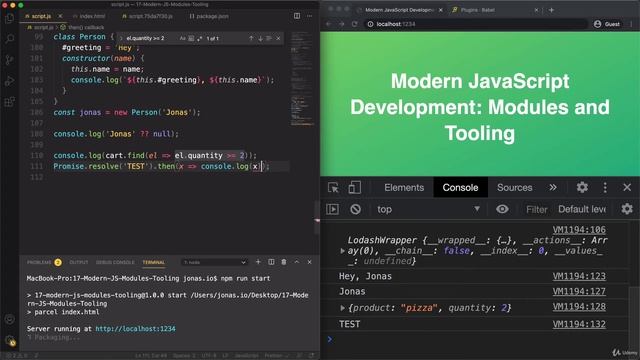Open DevTools customize menu with three dots
The height and width of the screenshot is (360, 640).
click(x=605, y=187)
